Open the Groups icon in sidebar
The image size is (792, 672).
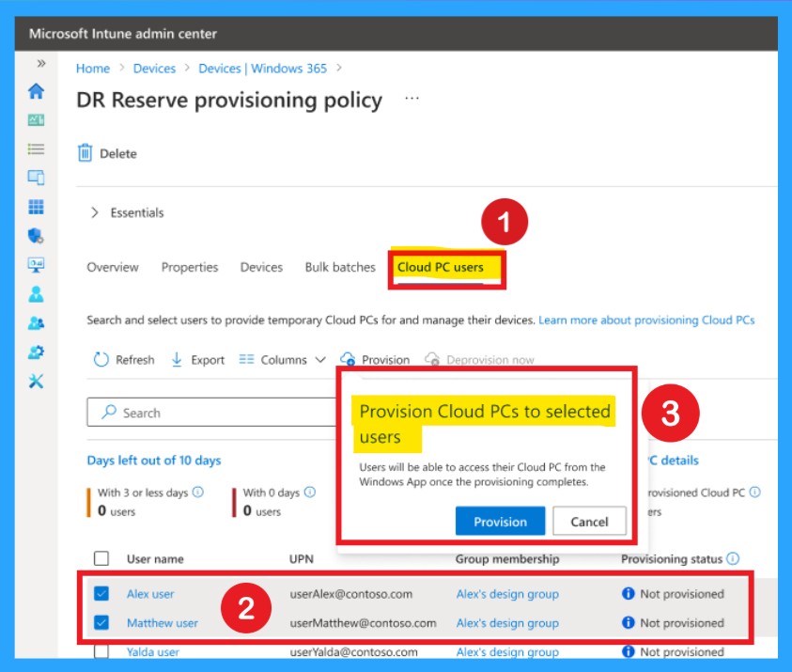[x=36, y=323]
